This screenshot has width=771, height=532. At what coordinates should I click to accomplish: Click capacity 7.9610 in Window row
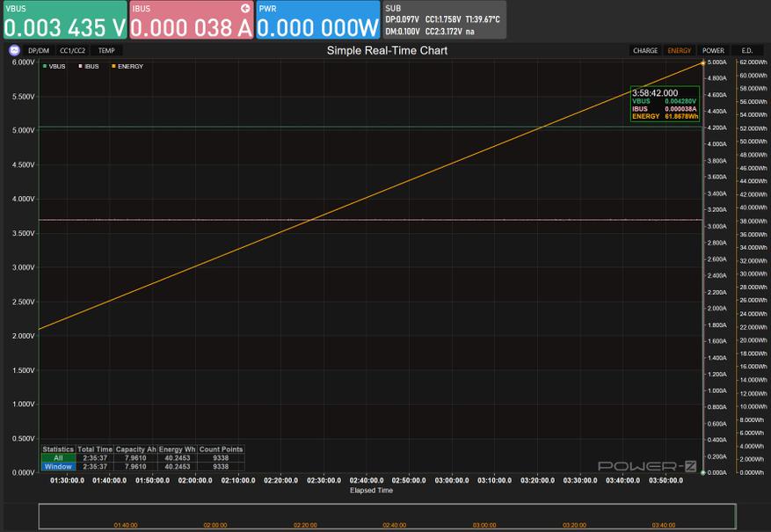[x=135, y=467]
